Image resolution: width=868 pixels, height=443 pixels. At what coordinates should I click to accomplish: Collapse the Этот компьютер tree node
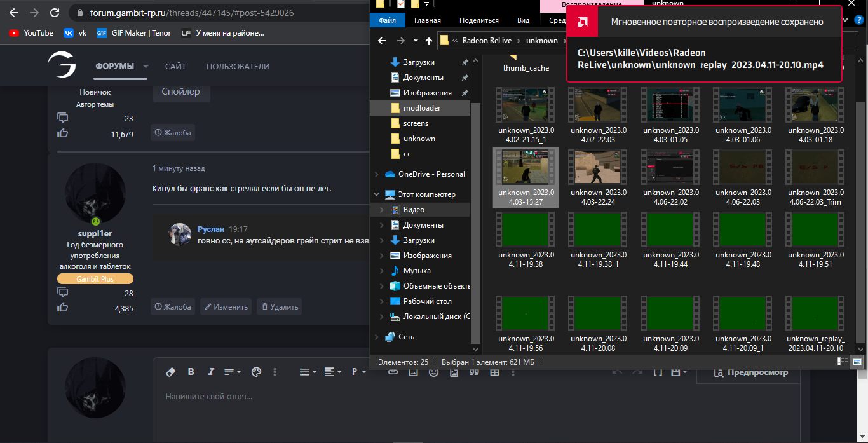click(x=377, y=194)
